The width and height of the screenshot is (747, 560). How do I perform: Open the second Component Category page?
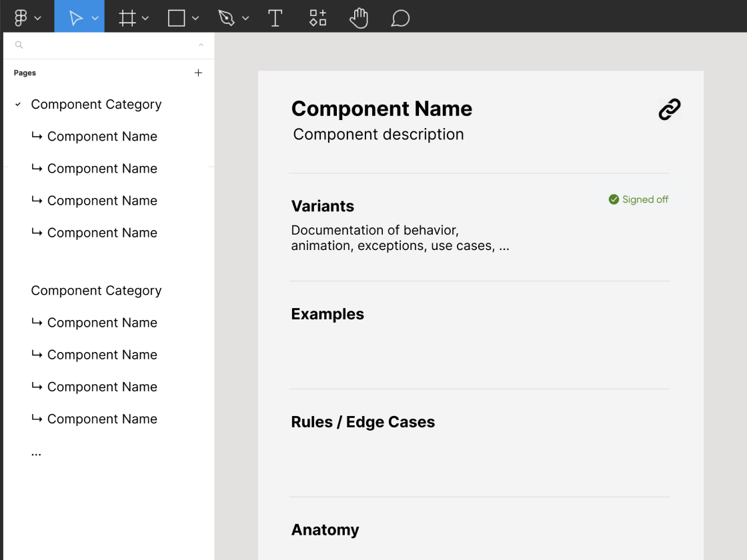click(x=96, y=291)
